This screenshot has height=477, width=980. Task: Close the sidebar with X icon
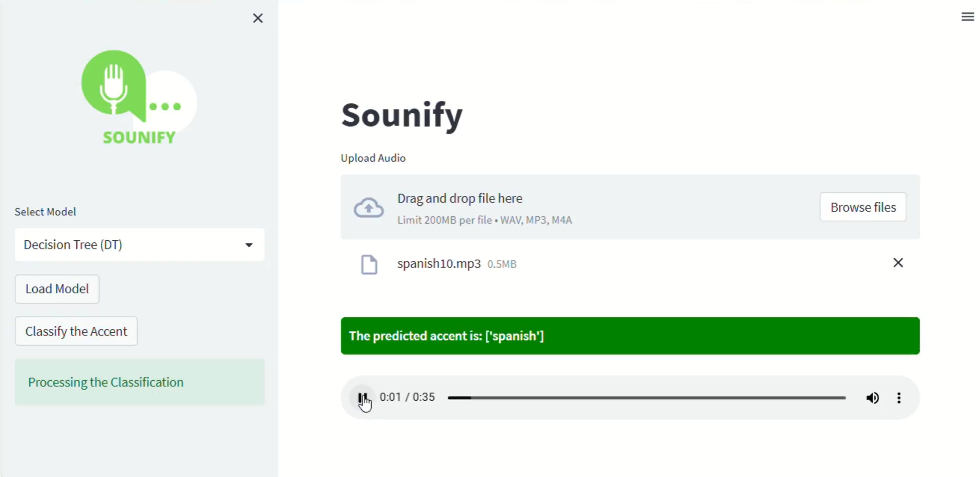258,18
